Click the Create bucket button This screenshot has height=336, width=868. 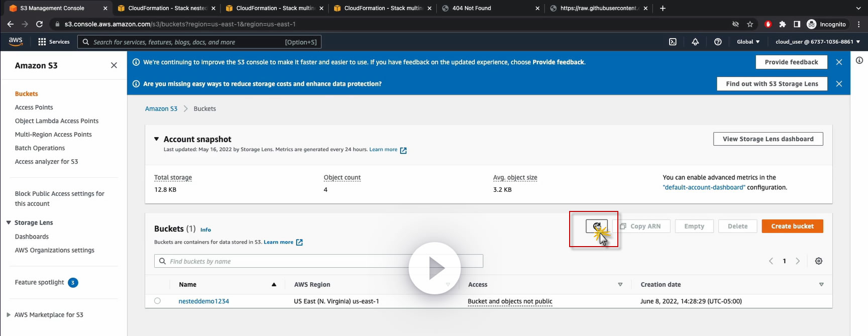pyautogui.click(x=792, y=226)
